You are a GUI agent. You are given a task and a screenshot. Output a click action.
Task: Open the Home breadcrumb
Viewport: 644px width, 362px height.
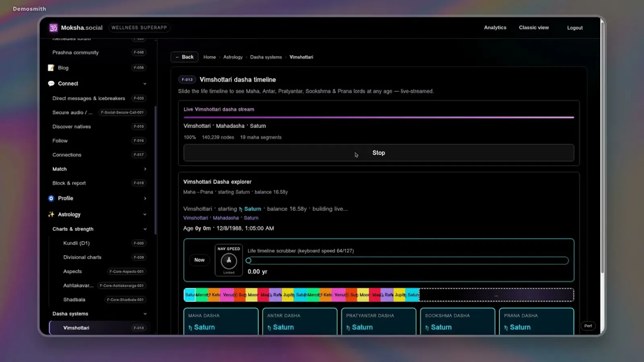pos(209,57)
